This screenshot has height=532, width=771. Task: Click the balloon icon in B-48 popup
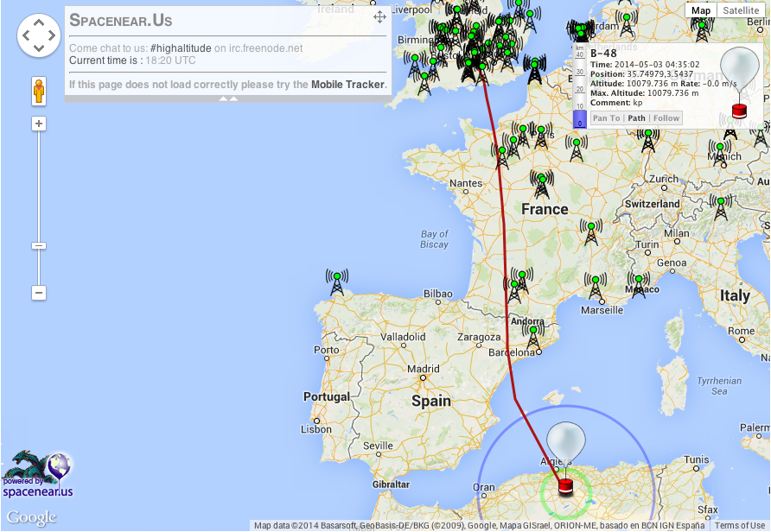tap(739, 82)
